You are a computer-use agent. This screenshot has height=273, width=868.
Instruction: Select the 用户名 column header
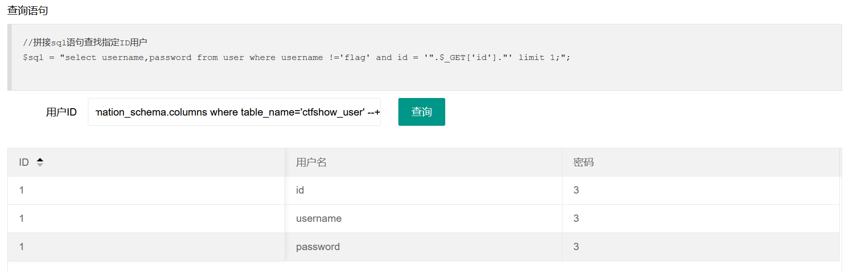pos(311,162)
